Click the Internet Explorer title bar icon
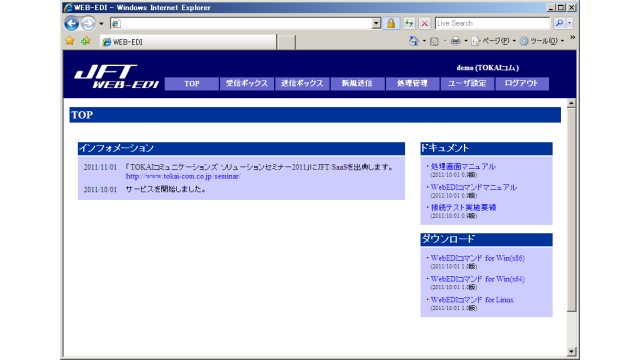 [68, 7]
